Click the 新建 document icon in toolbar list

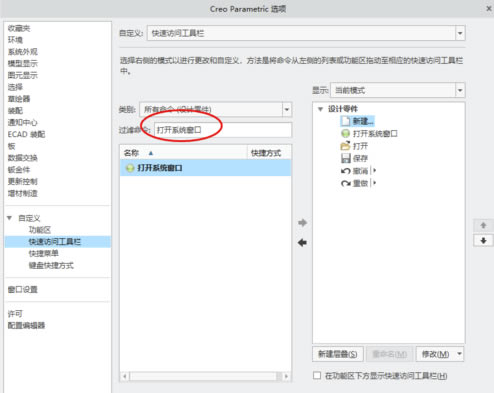[345, 121]
